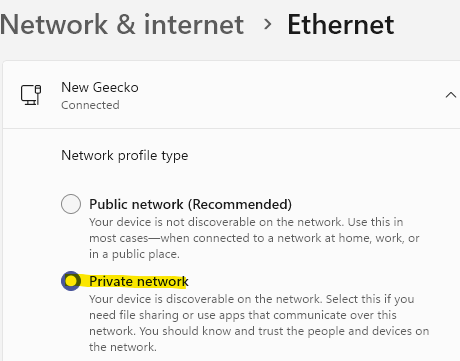
Task: Click the 'need file sharing or use apps' line
Action: pos(243,315)
